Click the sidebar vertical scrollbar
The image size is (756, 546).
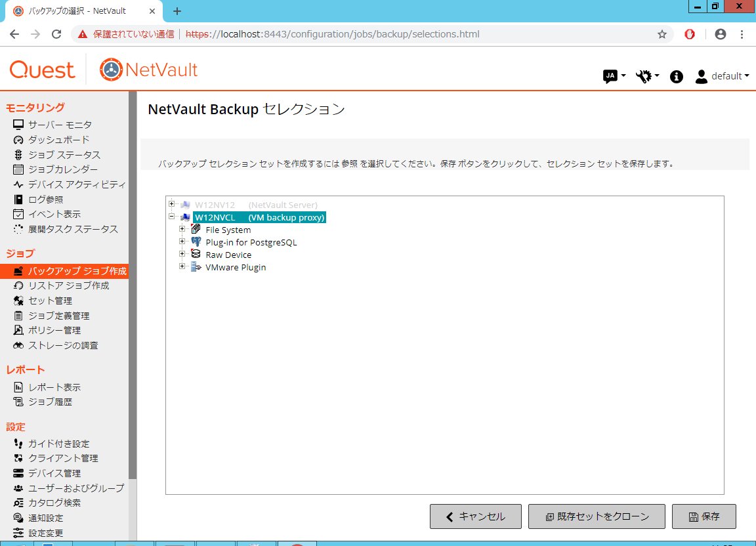pos(133,285)
